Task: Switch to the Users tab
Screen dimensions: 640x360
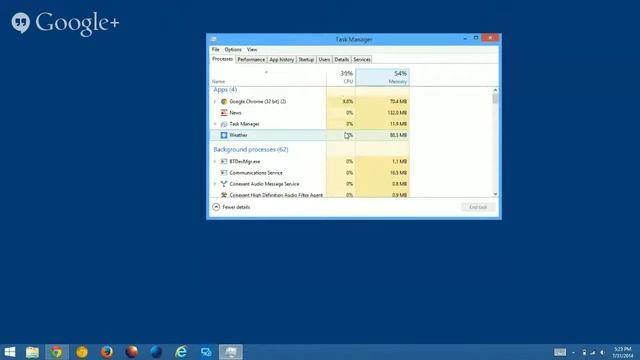Action: 324,60
